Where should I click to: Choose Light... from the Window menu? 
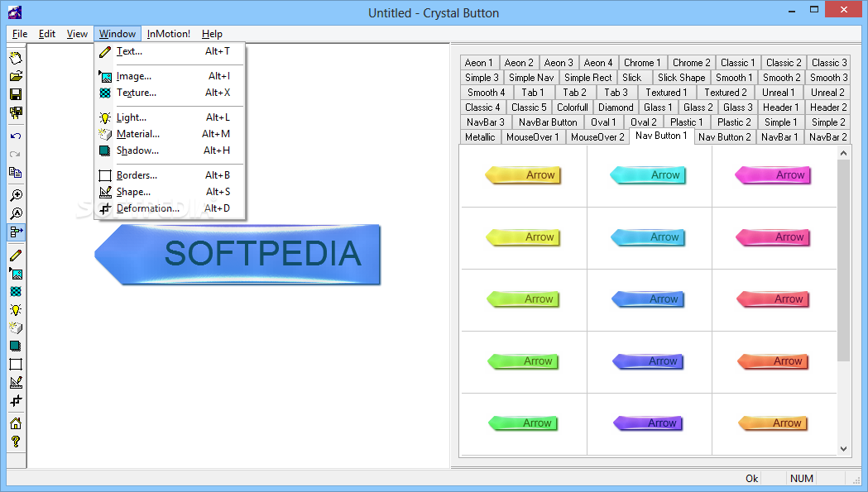(170, 117)
